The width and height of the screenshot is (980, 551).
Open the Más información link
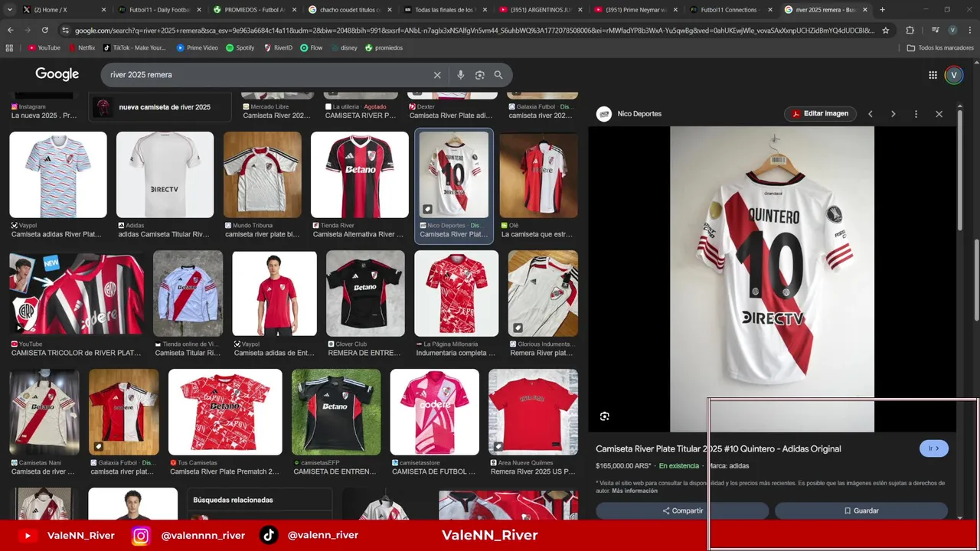[x=635, y=491]
